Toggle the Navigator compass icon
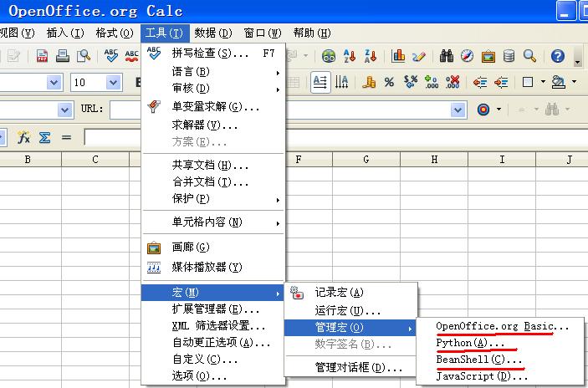Image resolution: width=588 pixels, height=388 pixels. click(x=468, y=56)
